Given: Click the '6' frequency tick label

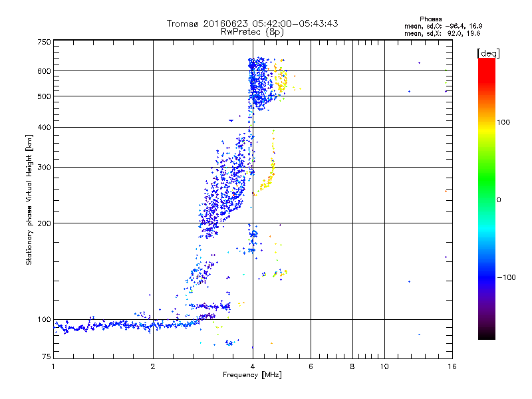Looking at the screenshot, I should 311,366.
